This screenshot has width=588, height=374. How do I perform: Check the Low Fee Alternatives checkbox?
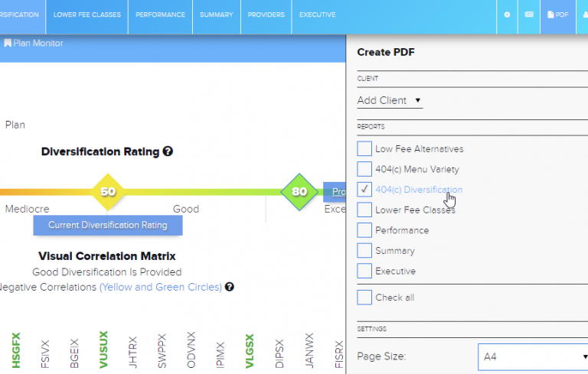(x=364, y=149)
